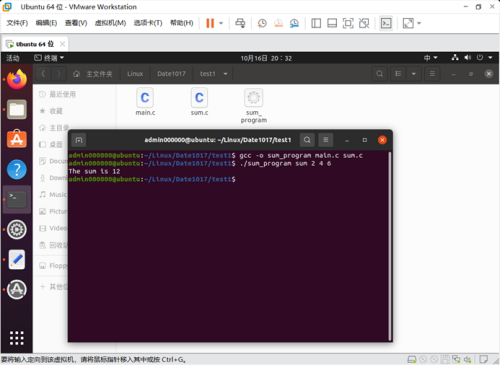Screen dimensions: 500x365
Task: Open the 中 input method dropdown
Action: click(430, 58)
